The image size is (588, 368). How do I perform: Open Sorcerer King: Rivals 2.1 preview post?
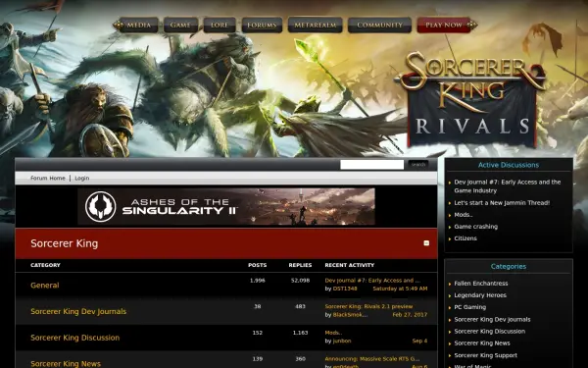click(x=368, y=306)
